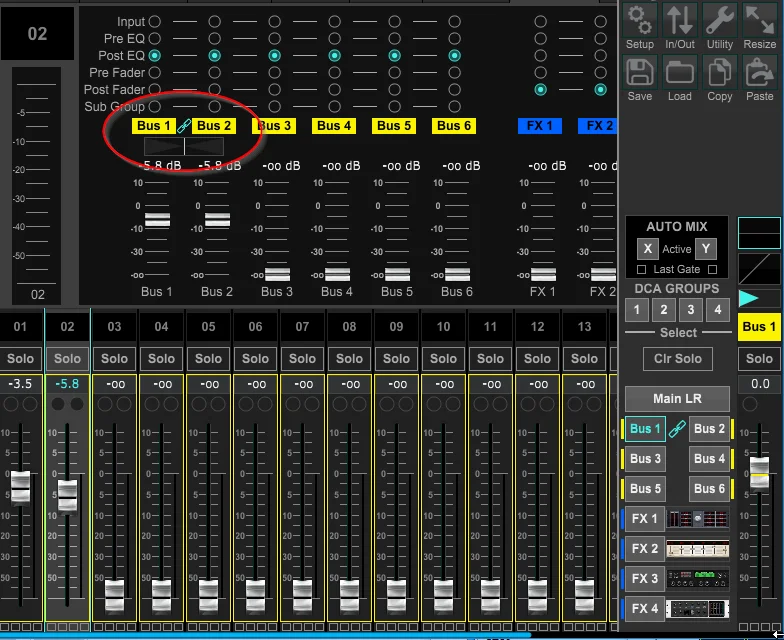
Task: Click the Save floppy disk icon
Action: 640,72
